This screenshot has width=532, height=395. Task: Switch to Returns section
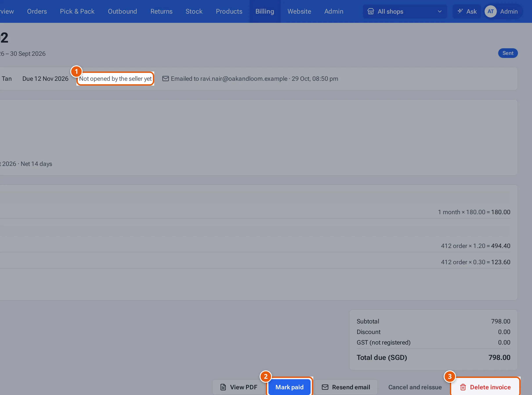coord(161,11)
